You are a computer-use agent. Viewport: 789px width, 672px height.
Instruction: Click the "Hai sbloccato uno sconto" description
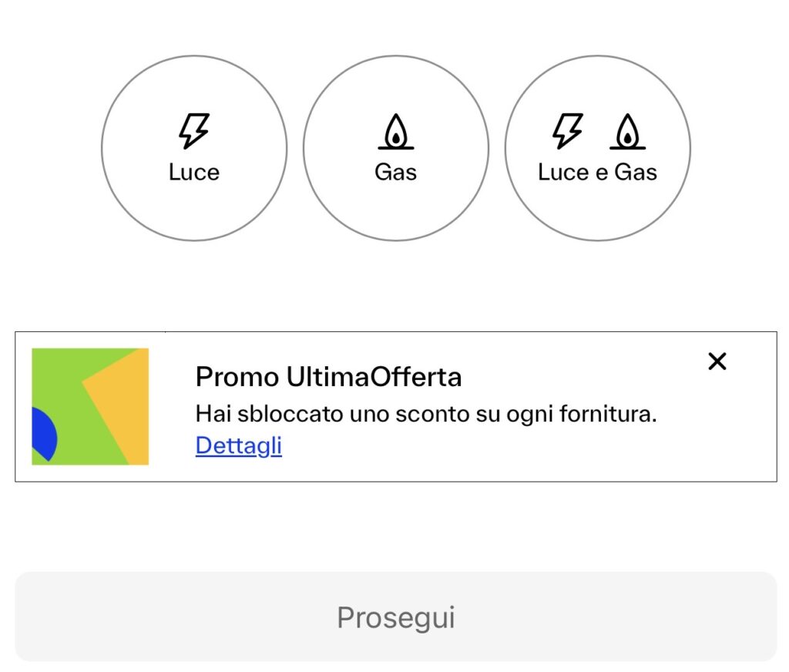point(425,415)
